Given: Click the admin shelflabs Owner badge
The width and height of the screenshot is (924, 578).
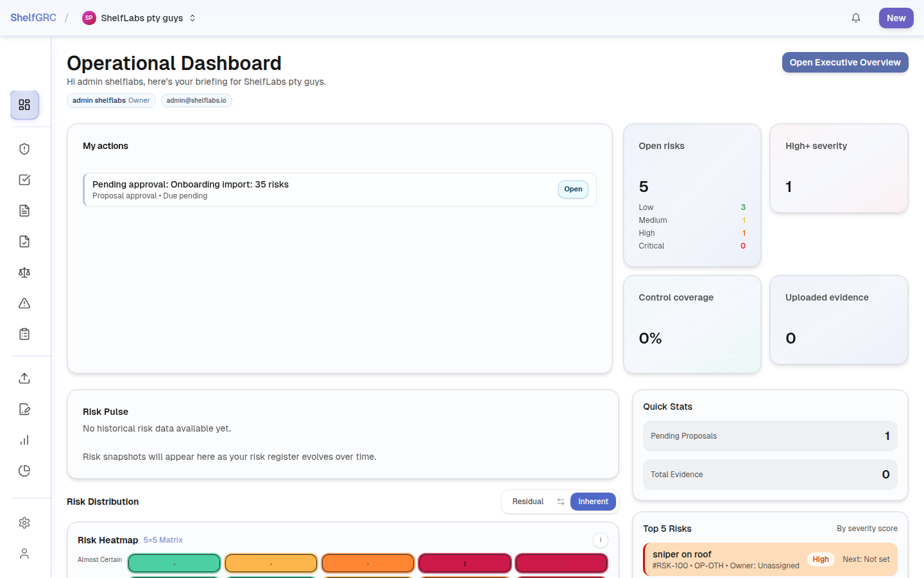Looking at the screenshot, I should click(111, 100).
